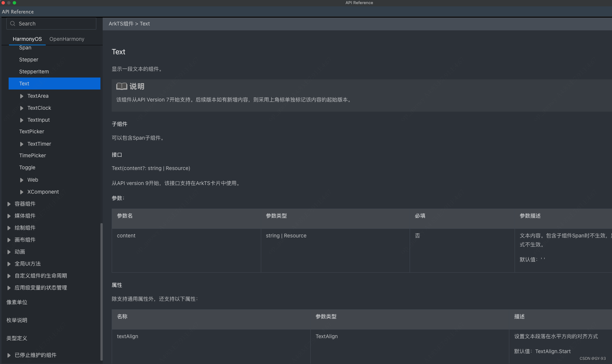This screenshot has width=612, height=364.
Task: Click the 子组件 section heading
Action: point(120,124)
